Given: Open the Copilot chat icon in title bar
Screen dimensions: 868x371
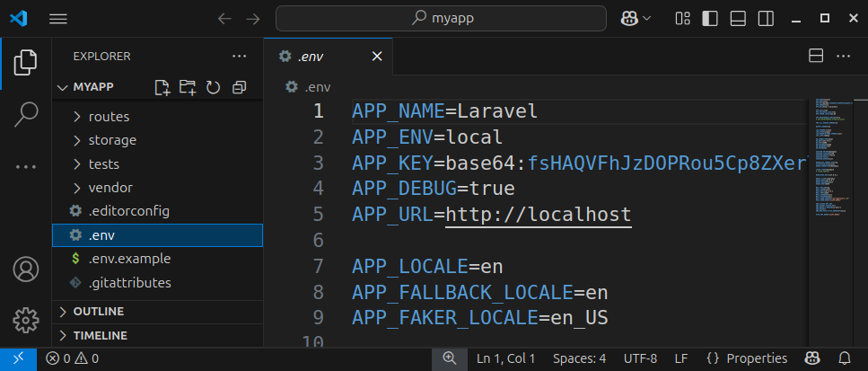Looking at the screenshot, I should [629, 19].
